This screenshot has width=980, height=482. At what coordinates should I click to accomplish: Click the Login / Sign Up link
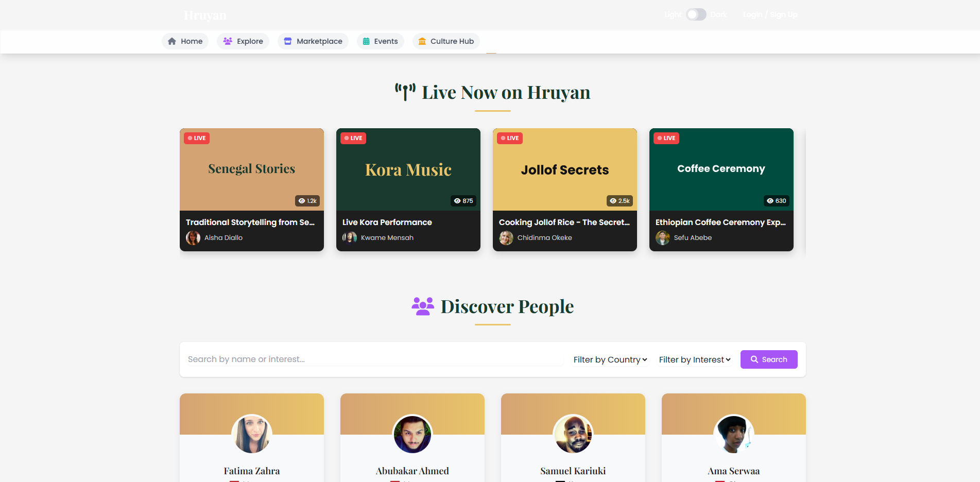click(x=770, y=14)
